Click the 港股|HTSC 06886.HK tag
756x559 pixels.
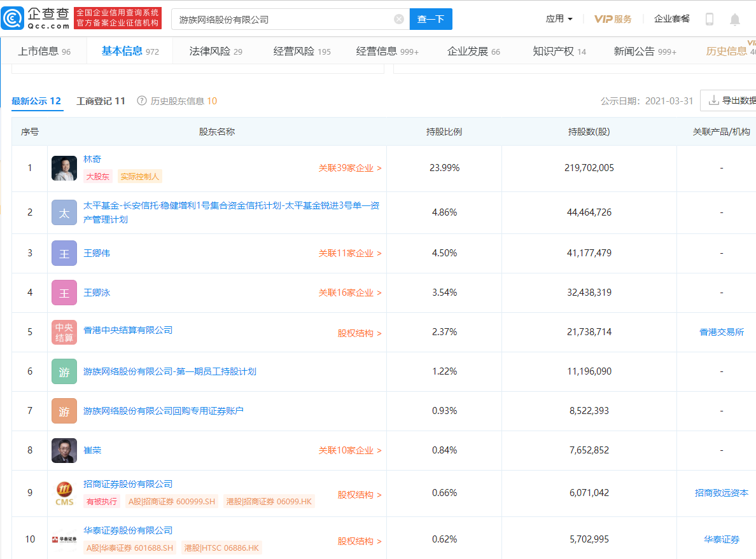221,548
